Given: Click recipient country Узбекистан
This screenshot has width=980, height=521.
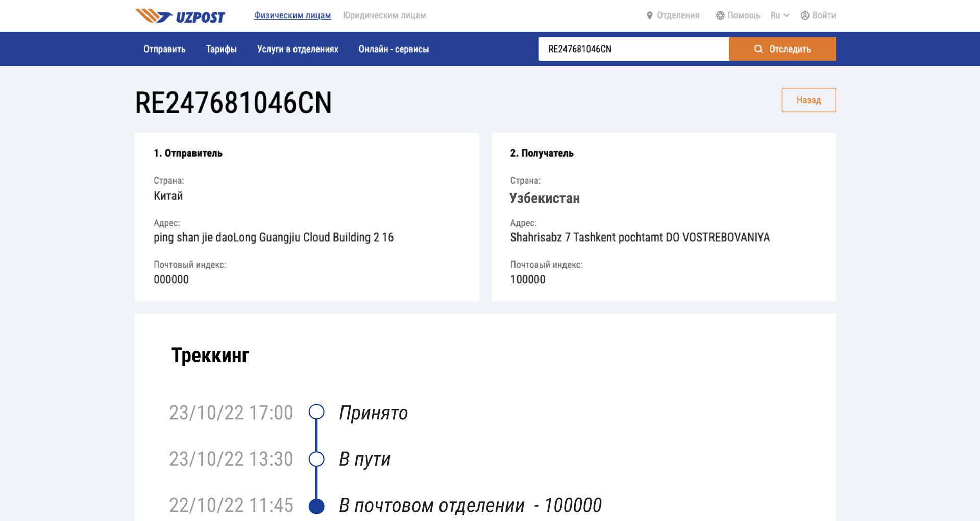Looking at the screenshot, I should [x=545, y=198].
